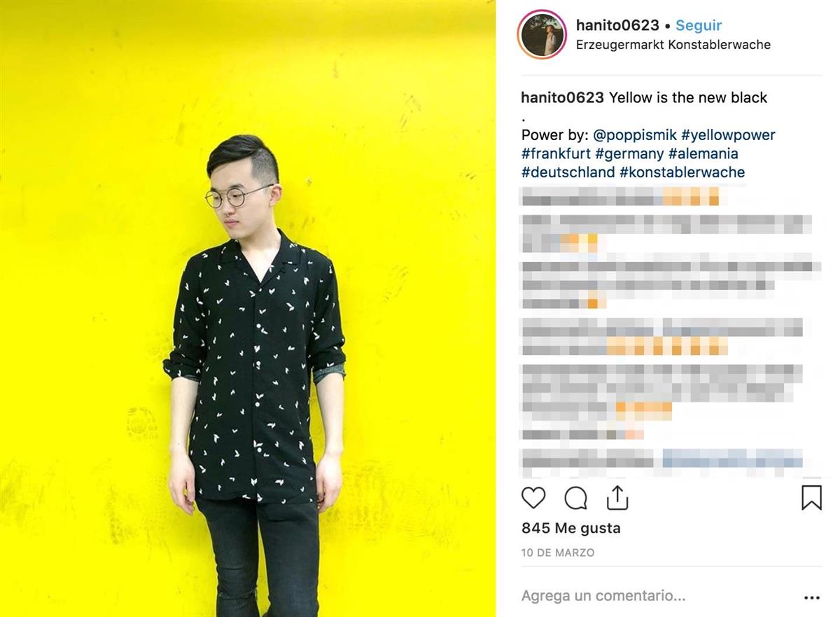Screen dimensions: 840x617
Task: Follow the user via the Seguir link
Action: (x=699, y=25)
